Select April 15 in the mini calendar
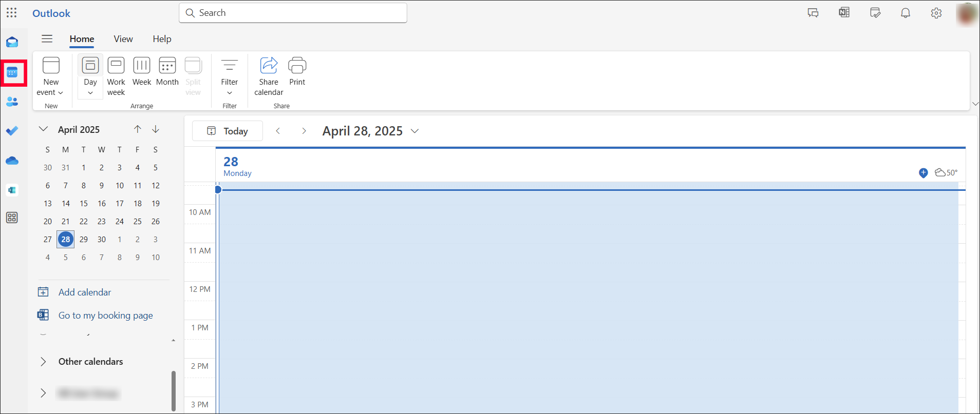 click(83, 203)
